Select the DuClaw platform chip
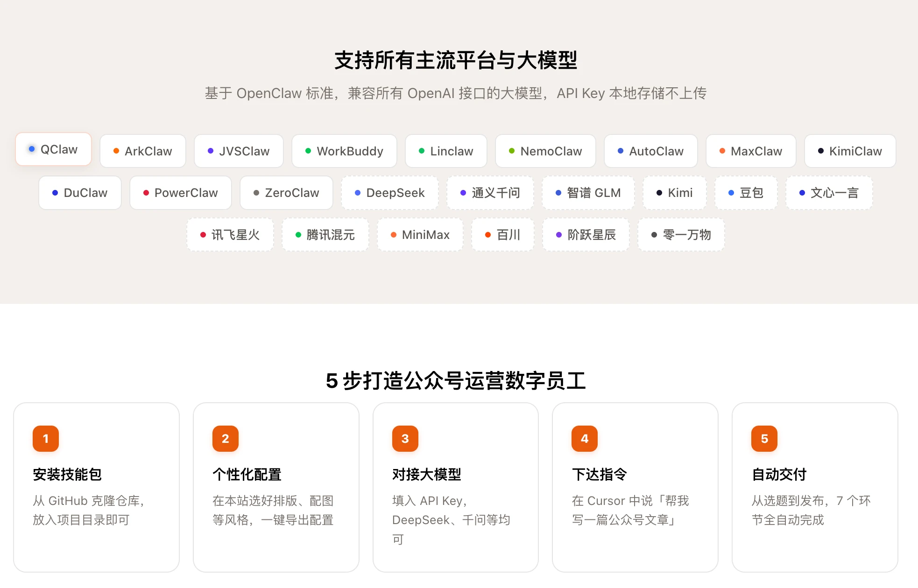The height and width of the screenshot is (588, 918). pos(80,193)
